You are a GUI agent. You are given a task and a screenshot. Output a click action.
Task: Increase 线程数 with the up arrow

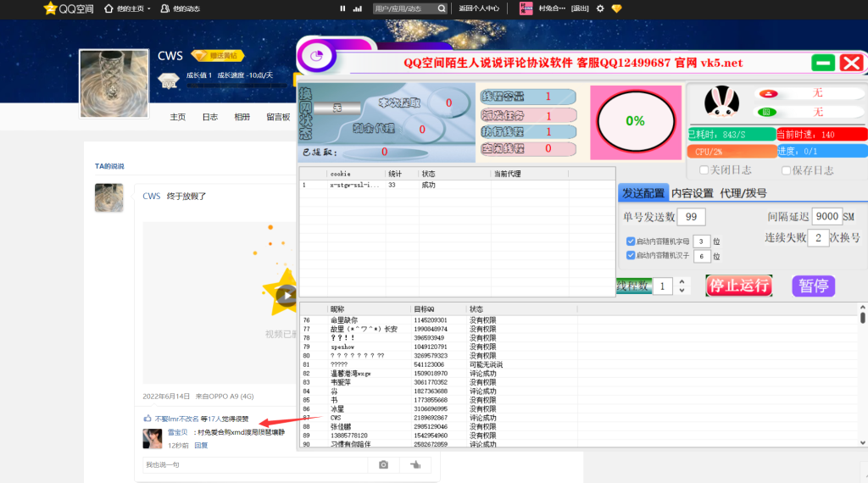point(682,281)
